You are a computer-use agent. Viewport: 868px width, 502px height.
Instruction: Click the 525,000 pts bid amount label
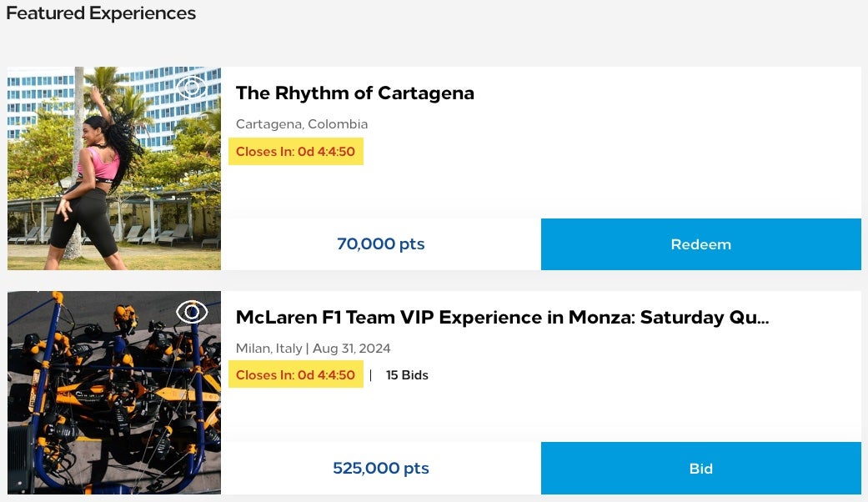pyautogui.click(x=380, y=468)
